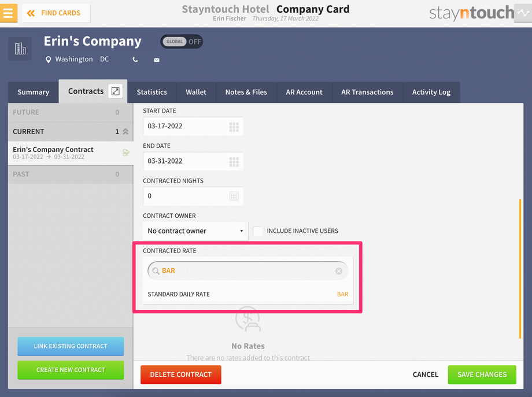Select the Standard Daily Rate result
Screen dimensions: 532x397
[247, 294]
